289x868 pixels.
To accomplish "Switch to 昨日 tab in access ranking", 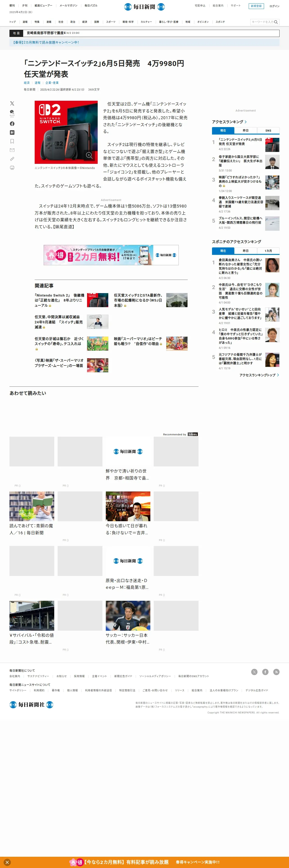I will coord(246,130).
